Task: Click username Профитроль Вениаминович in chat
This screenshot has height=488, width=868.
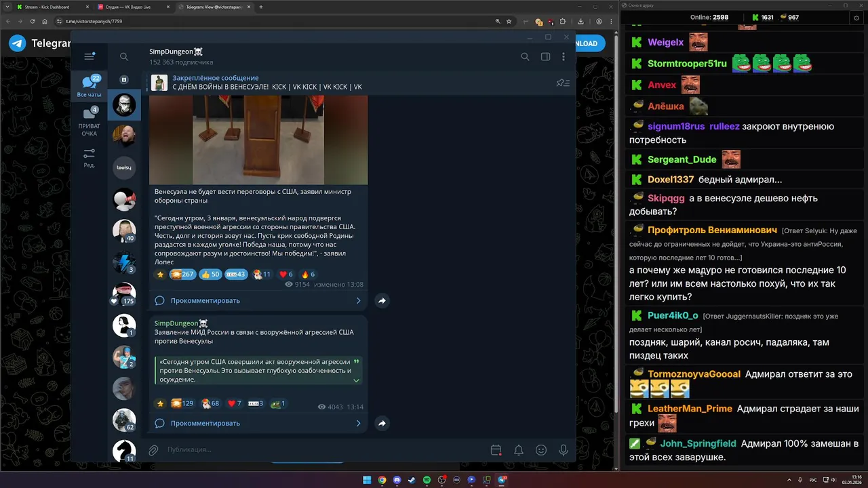Action: point(712,230)
